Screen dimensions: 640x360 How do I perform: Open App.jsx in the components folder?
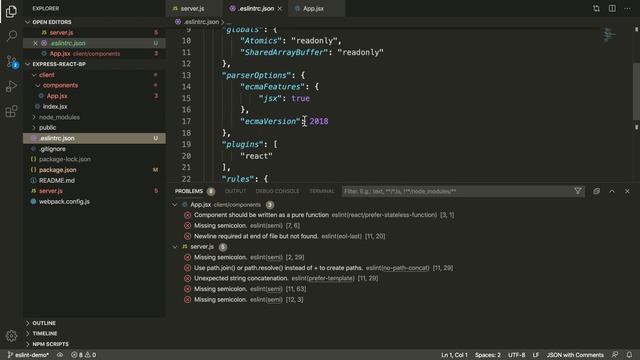57,96
